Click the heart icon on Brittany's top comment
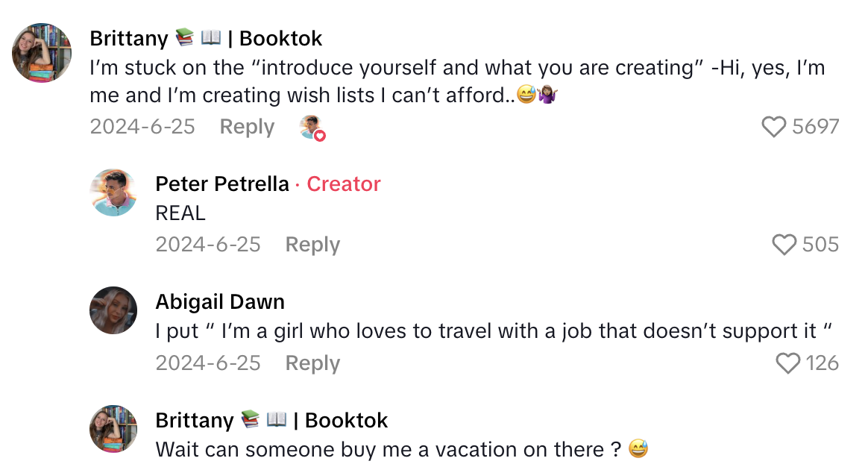 coord(776,127)
